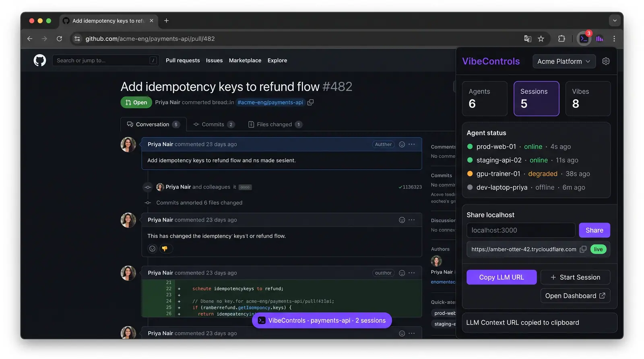Screen dimensions: 644x359
Task: Add reaction on the second comment header
Action: click(x=402, y=220)
